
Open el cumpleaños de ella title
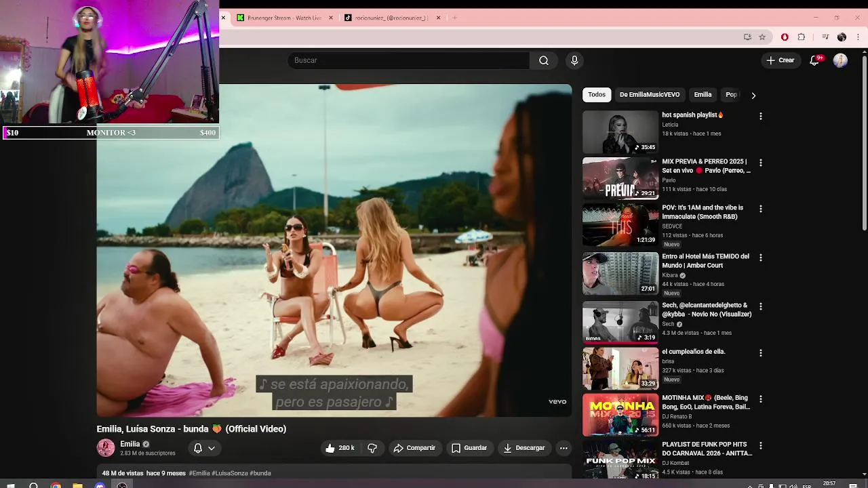pyautogui.click(x=694, y=352)
